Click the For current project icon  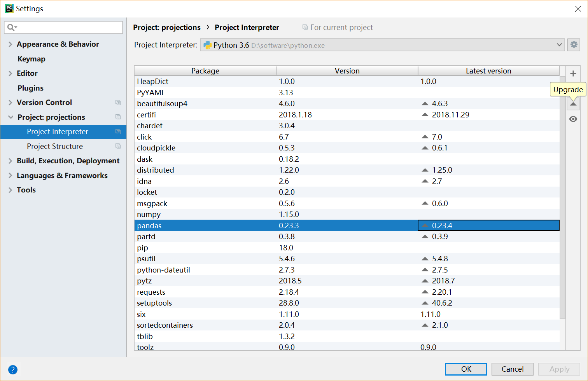point(305,27)
